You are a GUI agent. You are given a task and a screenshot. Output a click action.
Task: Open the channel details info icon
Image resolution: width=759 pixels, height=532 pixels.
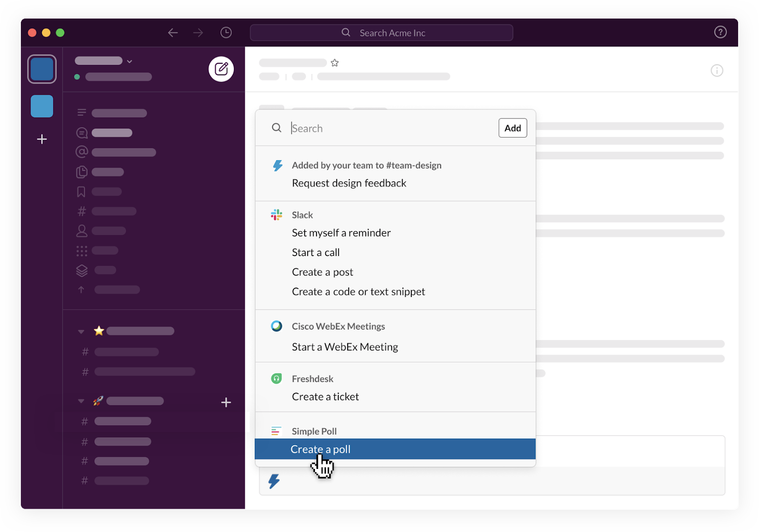coord(717,71)
